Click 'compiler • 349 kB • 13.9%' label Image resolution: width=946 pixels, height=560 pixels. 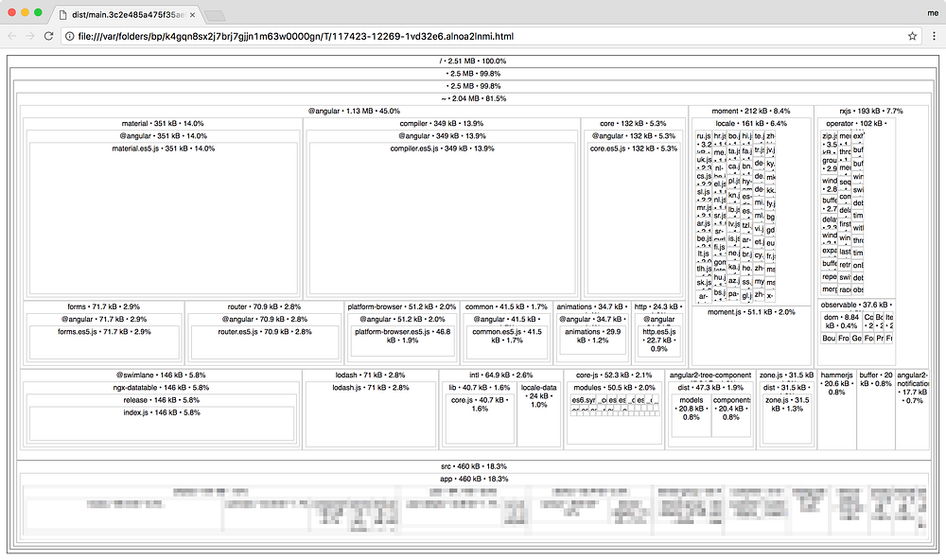tap(441, 123)
